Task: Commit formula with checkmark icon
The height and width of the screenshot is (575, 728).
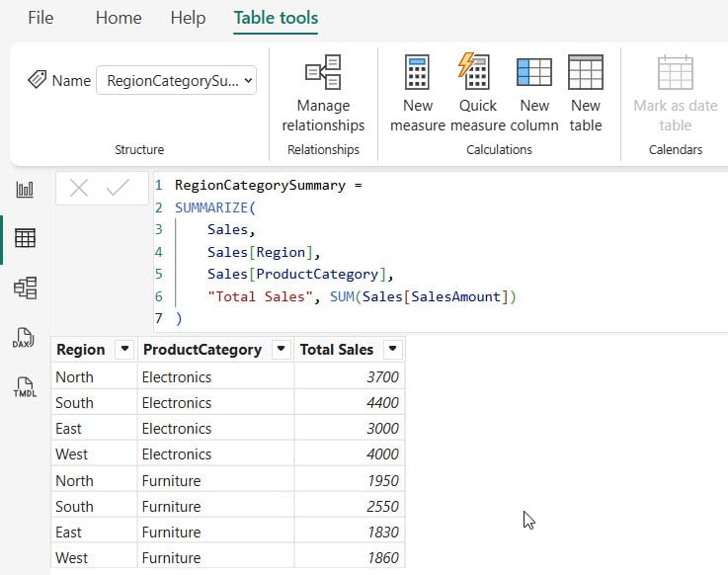Action: pyautogui.click(x=118, y=188)
